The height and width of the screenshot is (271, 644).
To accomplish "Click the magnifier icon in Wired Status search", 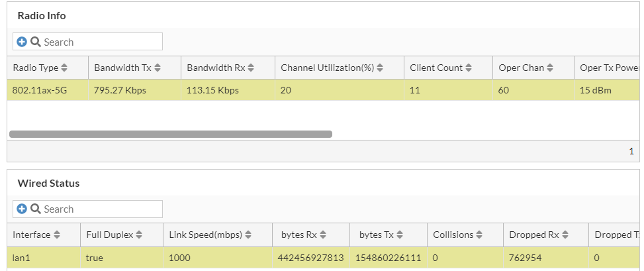I will pos(36,209).
